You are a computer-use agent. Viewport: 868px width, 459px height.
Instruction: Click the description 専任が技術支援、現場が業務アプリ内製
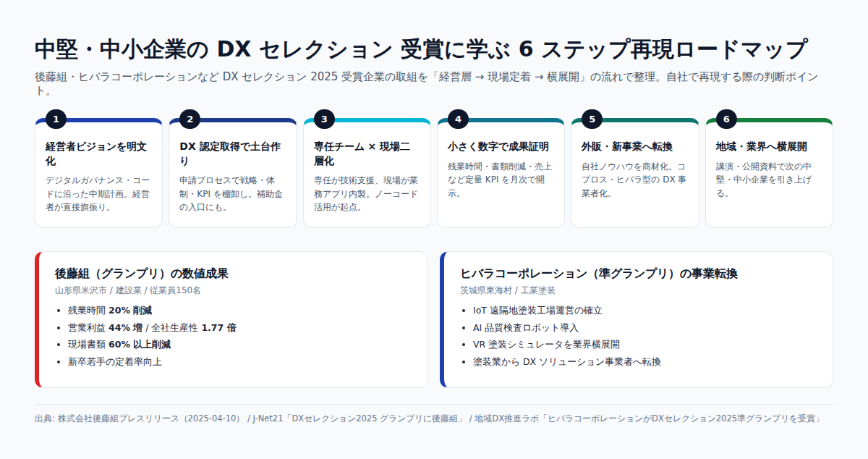coord(365,193)
